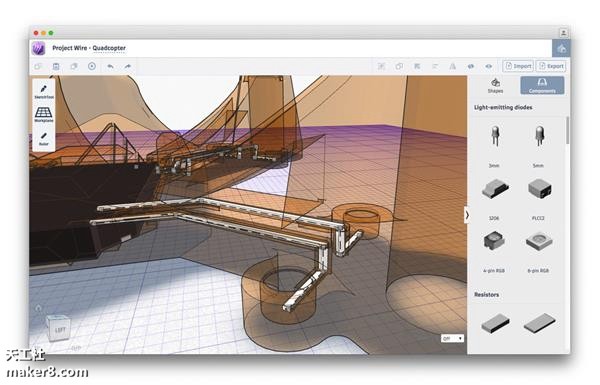Collapse the components side panel

pos(467,215)
